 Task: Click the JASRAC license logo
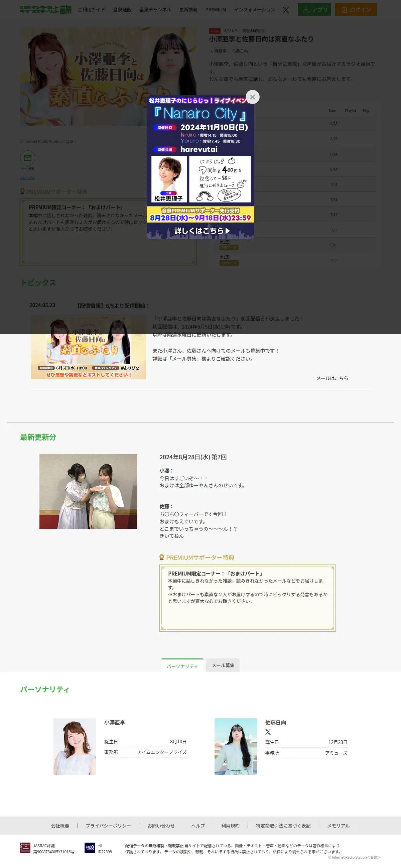point(25,848)
